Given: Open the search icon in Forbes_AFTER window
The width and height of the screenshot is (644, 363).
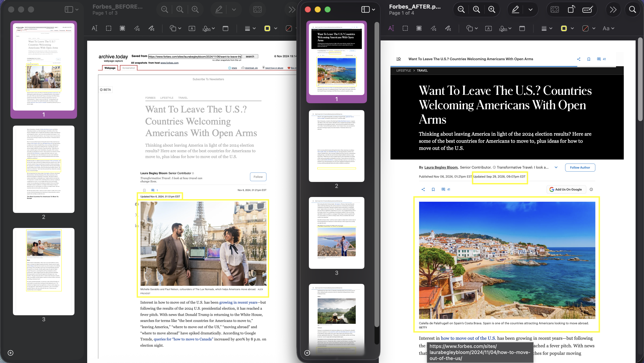Looking at the screenshot, I should pyautogui.click(x=633, y=9).
